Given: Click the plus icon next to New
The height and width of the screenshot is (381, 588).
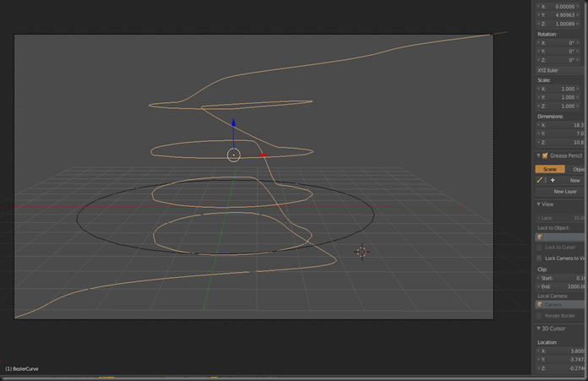Looking at the screenshot, I should click(553, 181).
